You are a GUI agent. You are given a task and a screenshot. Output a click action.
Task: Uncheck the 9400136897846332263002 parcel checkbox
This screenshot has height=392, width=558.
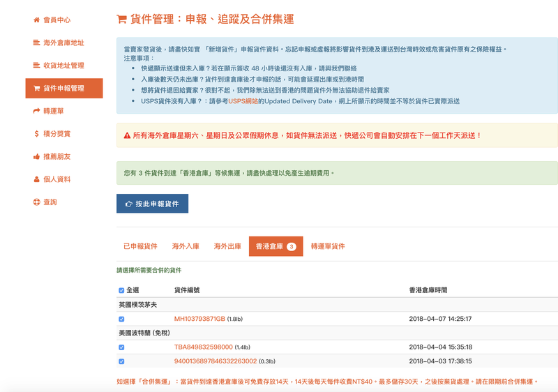click(121, 361)
